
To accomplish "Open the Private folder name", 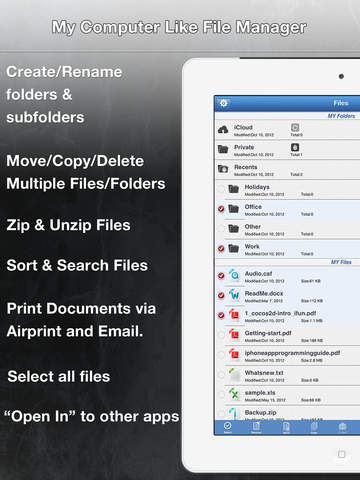I will tap(244, 147).
